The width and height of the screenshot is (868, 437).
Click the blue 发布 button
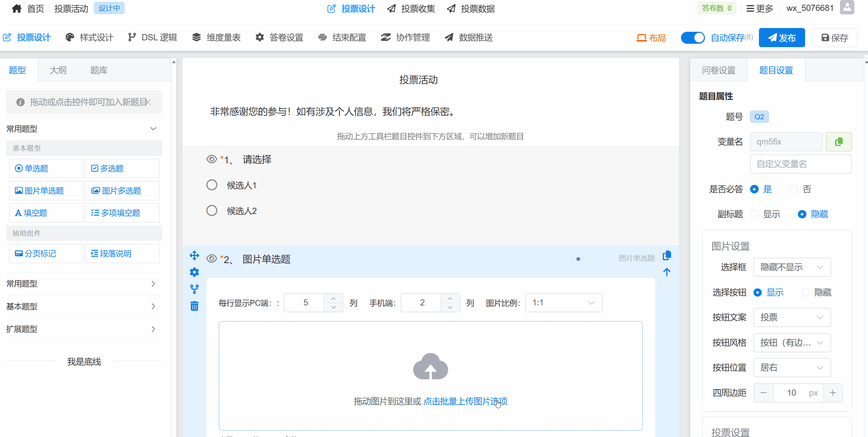click(782, 38)
